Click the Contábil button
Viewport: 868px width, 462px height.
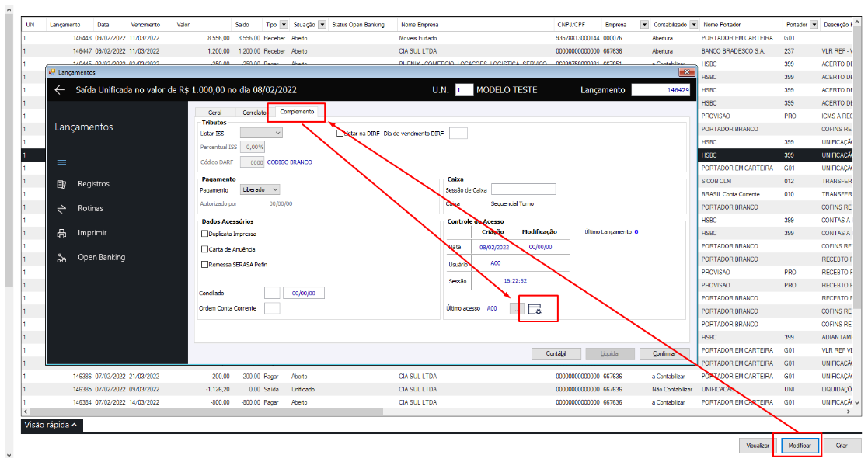[556, 353]
